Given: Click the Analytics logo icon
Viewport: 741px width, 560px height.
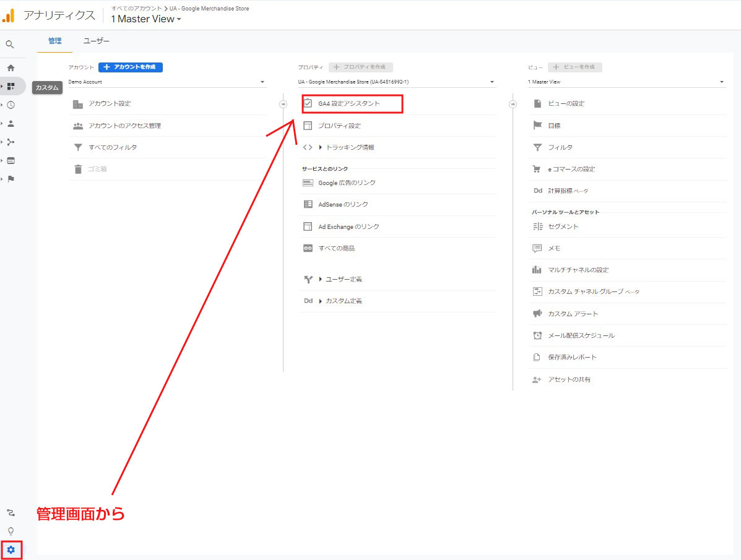Looking at the screenshot, I should point(9,15).
